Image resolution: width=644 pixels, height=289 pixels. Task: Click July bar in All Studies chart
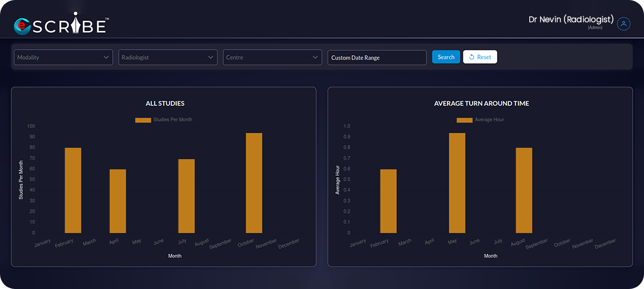[x=186, y=196]
